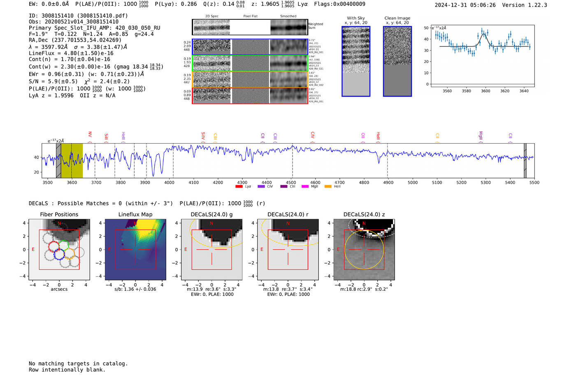Click the s/b: 1.36 +/- 0.036 caption

click(x=135, y=289)
